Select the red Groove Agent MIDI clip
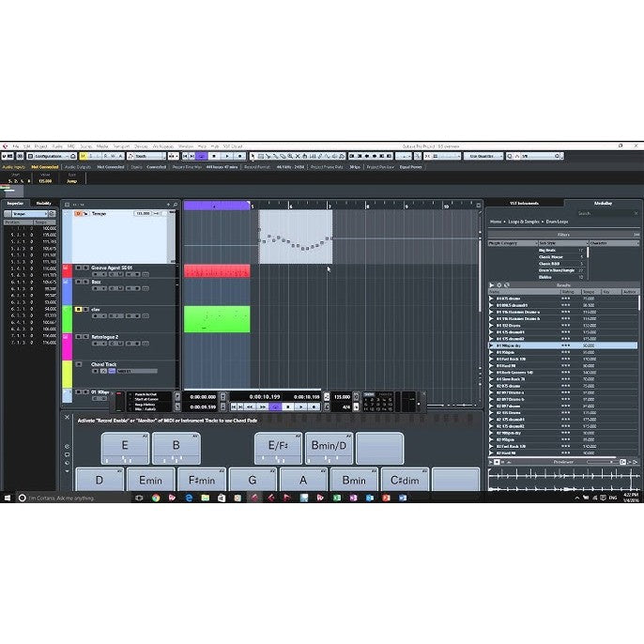This screenshot has width=644, height=644. pyautogui.click(x=217, y=271)
